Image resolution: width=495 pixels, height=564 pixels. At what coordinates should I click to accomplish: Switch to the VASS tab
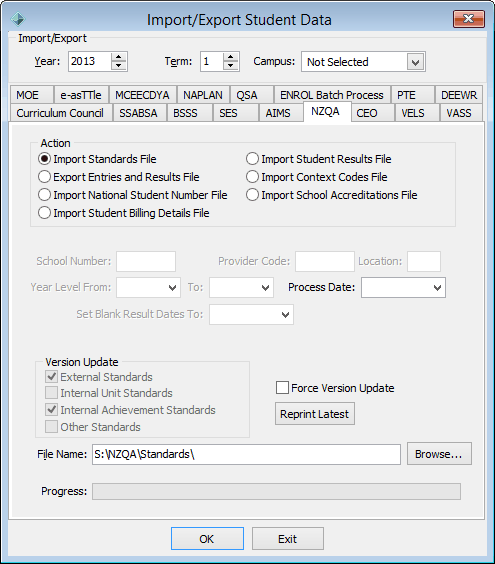point(461,113)
